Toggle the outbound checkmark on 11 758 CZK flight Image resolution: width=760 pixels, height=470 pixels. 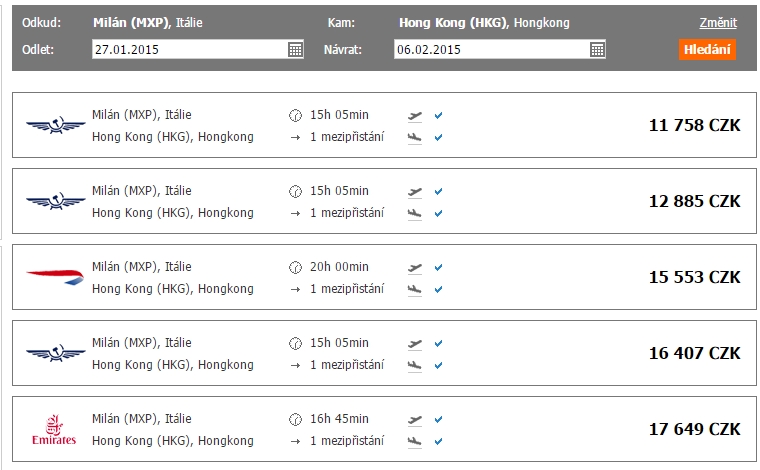point(438,115)
